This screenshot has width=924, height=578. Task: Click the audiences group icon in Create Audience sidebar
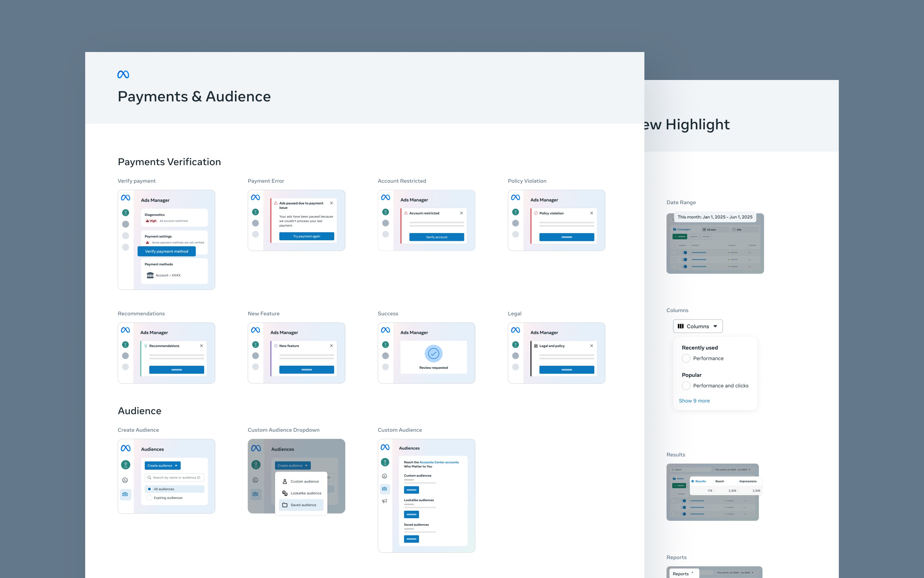click(x=125, y=494)
